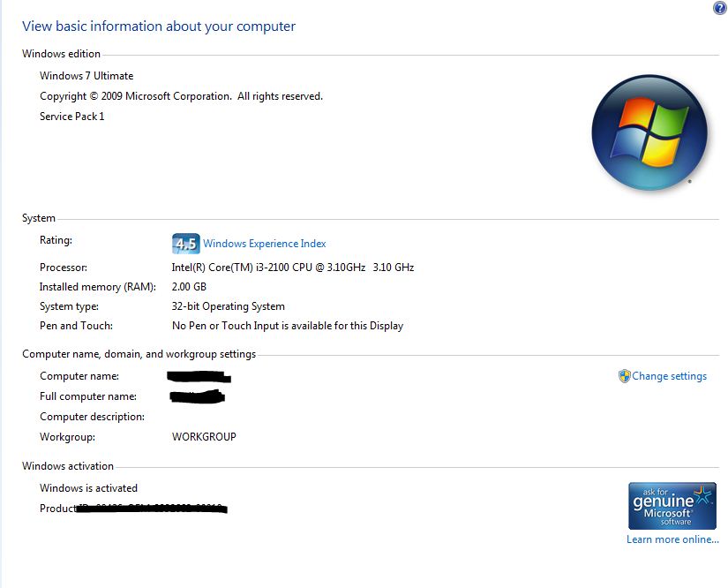
Task: Click the 32-bit Operating System value
Action: (x=228, y=306)
